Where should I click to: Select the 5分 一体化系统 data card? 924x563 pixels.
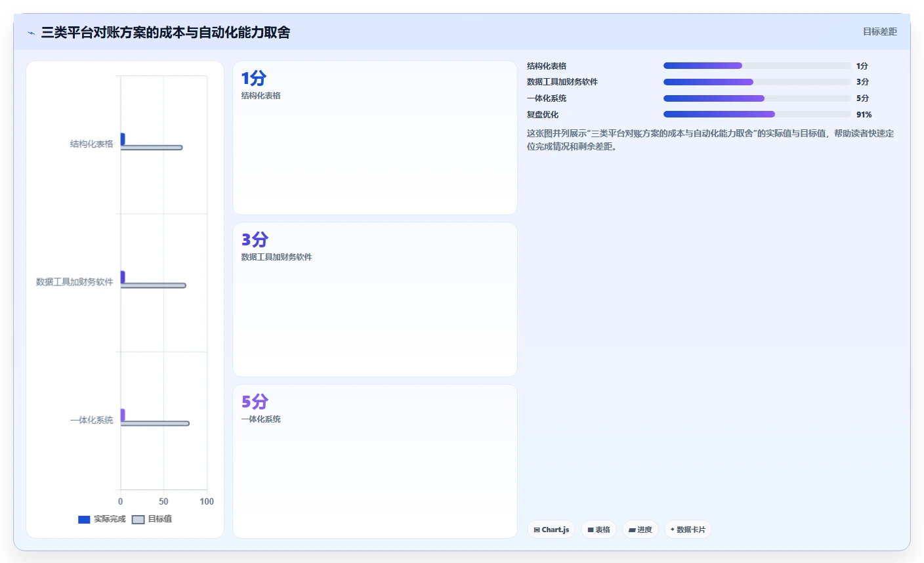pyautogui.click(x=375, y=461)
